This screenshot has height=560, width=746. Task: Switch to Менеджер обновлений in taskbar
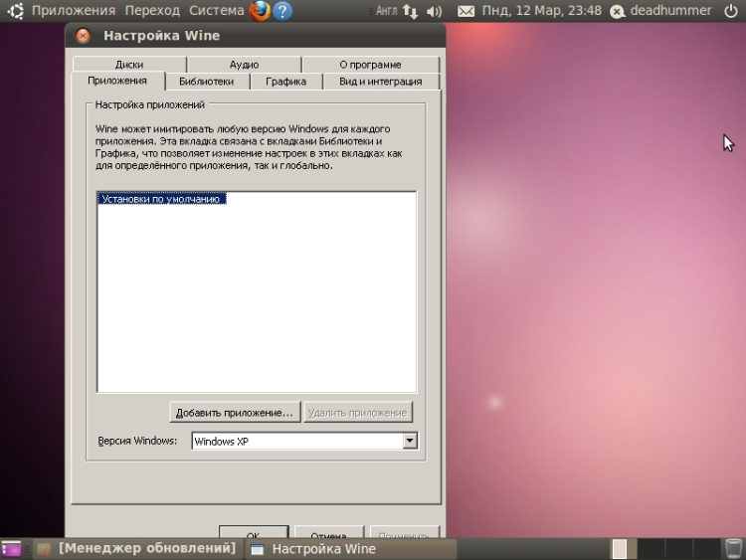[137, 549]
